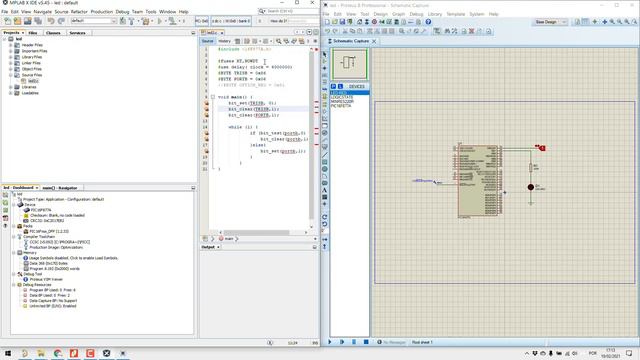The image size is (640, 360).
Task: Stop simulation in Proteus
Action: pyautogui.click(x=366, y=342)
